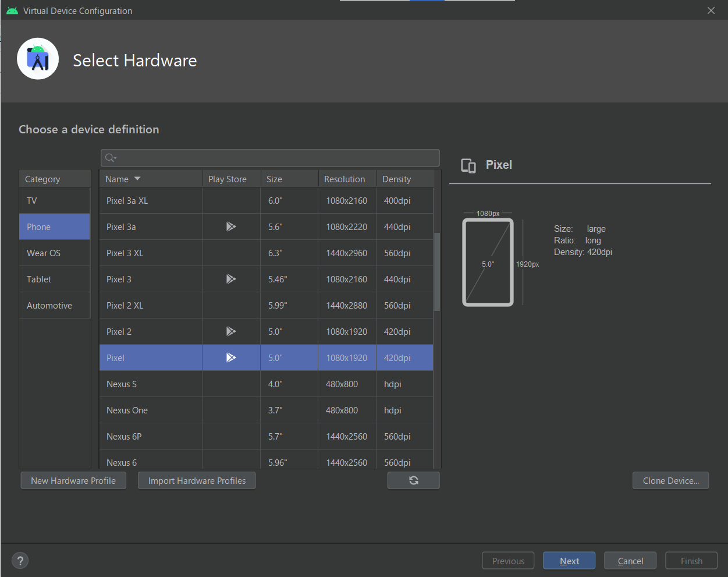The height and width of the screenshot is (577, 728).
Task: Click the Play Store icon in selected Pixel row
Action: [231, 357]
